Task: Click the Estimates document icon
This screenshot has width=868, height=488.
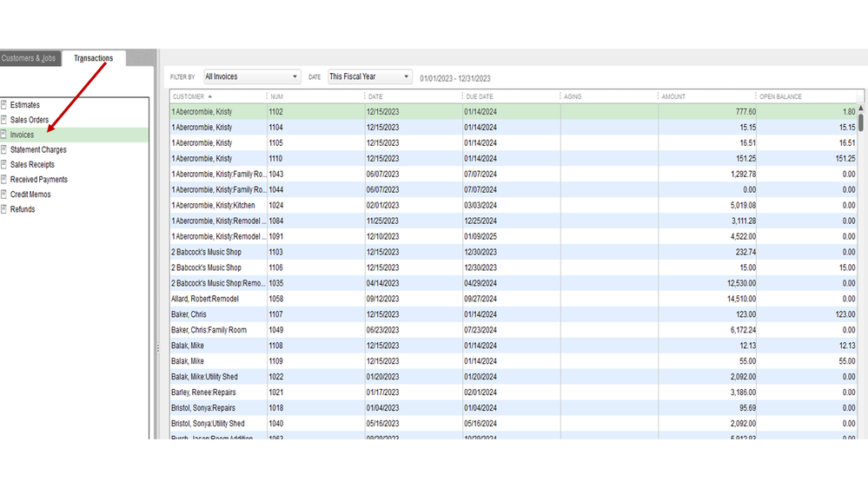Action: (4, 105)
